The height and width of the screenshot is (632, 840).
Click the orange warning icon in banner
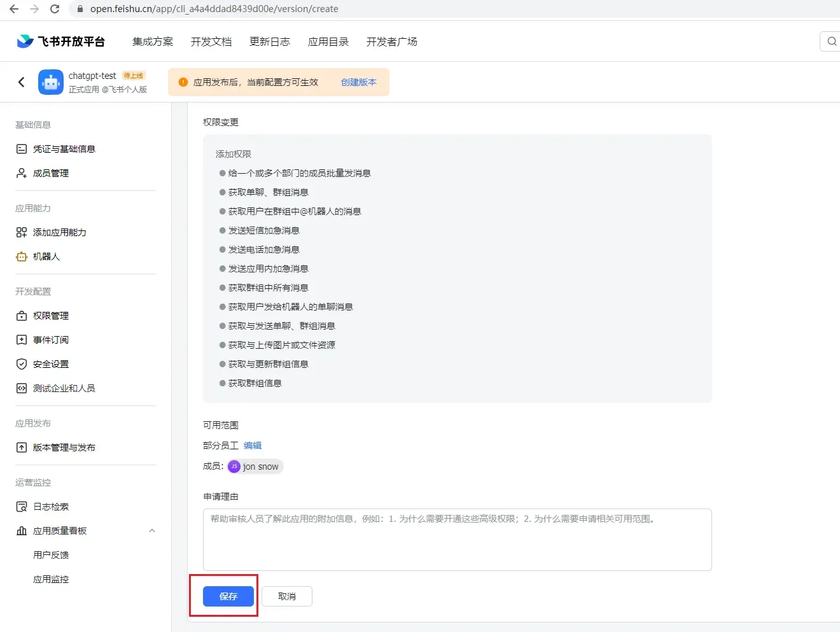click(183, 82)
